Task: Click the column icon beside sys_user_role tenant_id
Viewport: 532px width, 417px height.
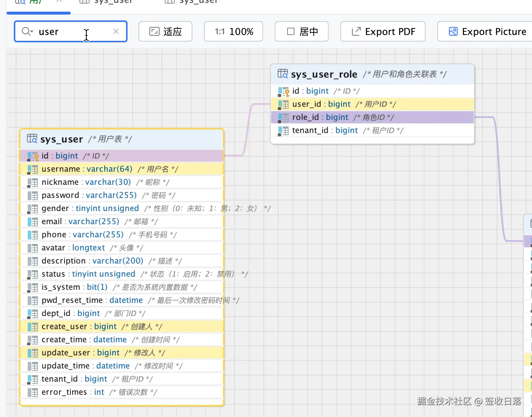Action: pyautogui.click(x=283, y=131)
